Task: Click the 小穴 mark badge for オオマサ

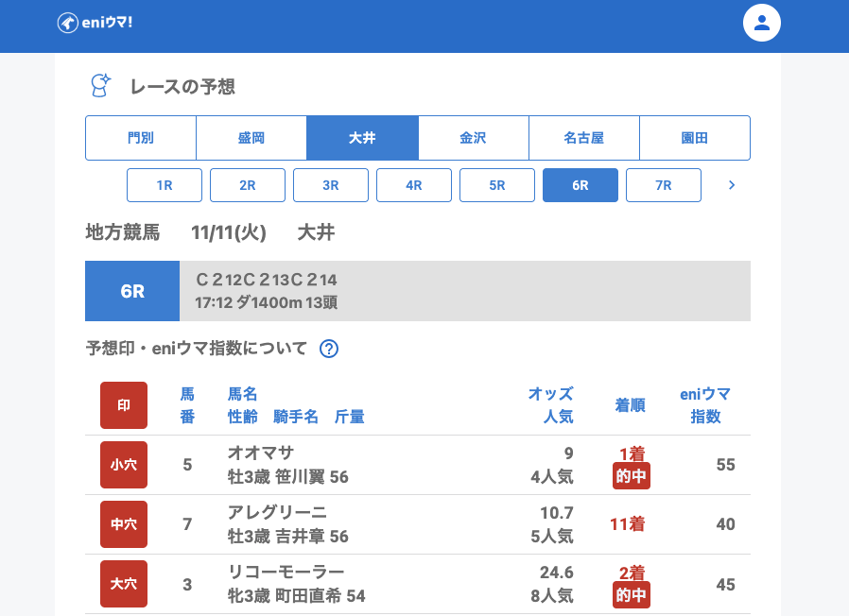Action: 124,465
